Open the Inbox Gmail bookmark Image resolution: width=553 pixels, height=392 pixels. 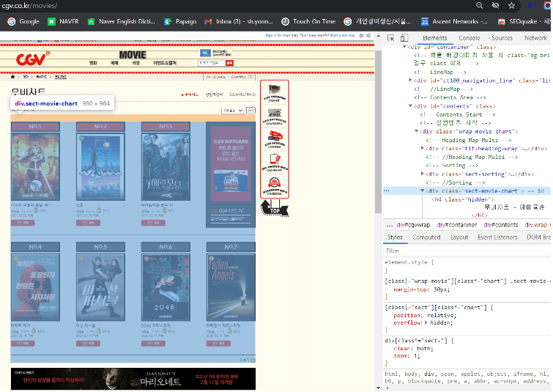239,21
